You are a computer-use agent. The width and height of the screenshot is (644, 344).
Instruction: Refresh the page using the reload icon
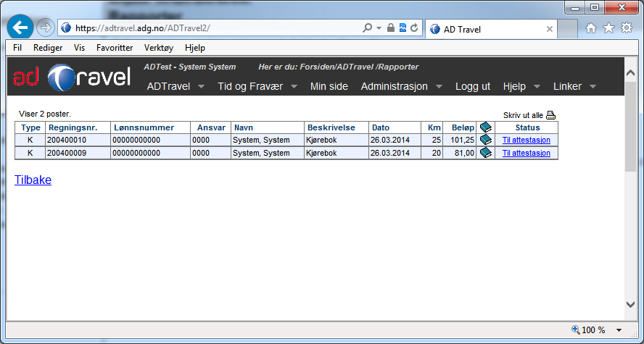(414, 28)
